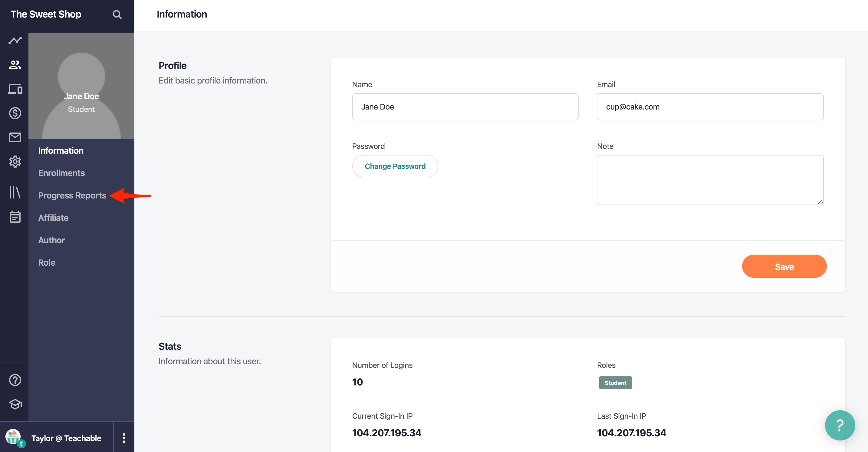This screenshot has width=868, height=452.
Task: Click Jane Doe's profile avatar image
Action: tap(81, 86)
